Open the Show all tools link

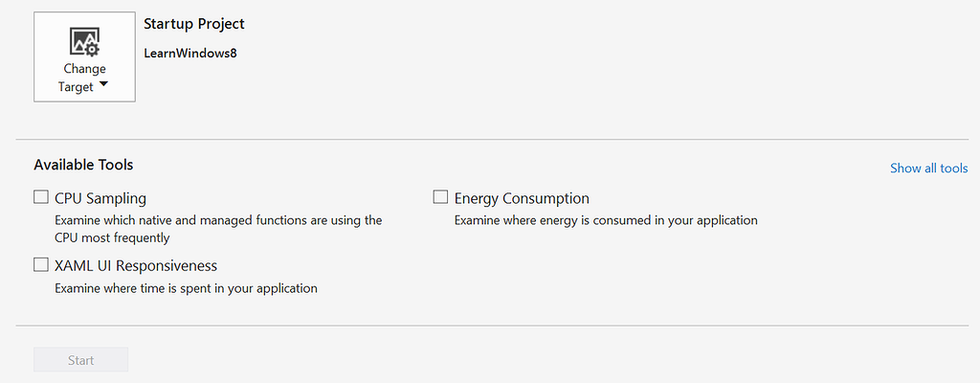click(928, 169)
